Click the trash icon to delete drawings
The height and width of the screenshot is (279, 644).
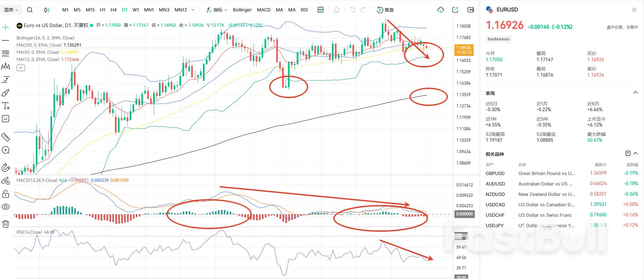tap(6, 224)
